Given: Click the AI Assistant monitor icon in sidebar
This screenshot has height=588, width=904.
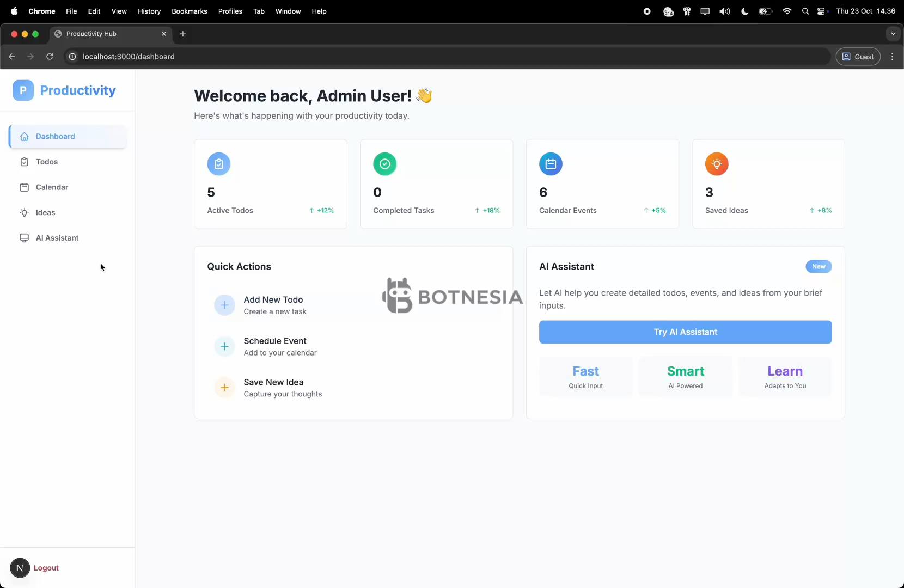Looking at the screenshot, I should [x=24, y=238].
